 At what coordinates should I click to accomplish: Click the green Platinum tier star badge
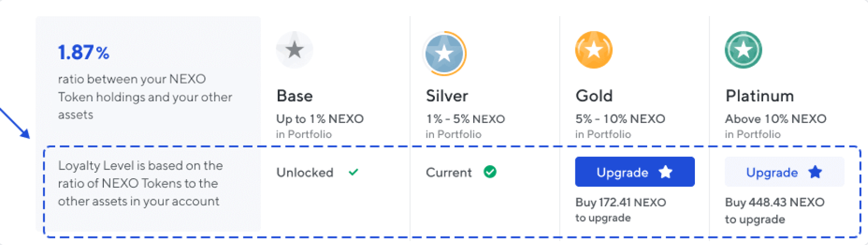(x=744, y=50)
